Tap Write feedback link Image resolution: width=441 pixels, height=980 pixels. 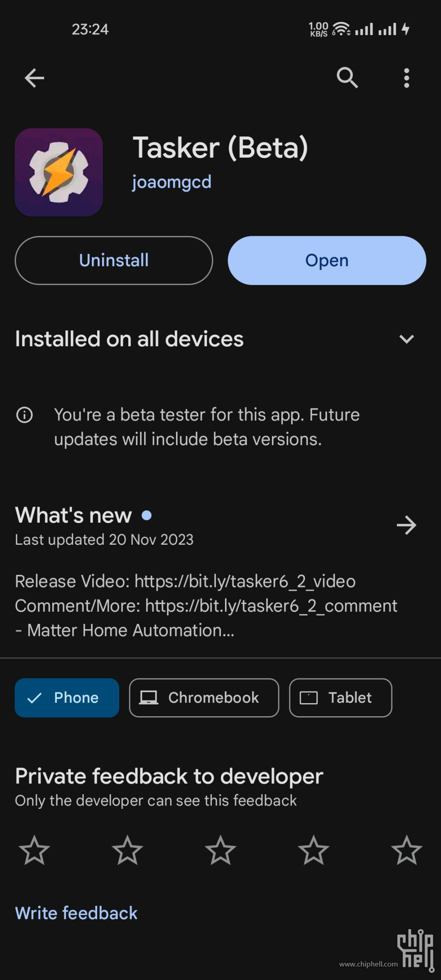coord(76,913)
